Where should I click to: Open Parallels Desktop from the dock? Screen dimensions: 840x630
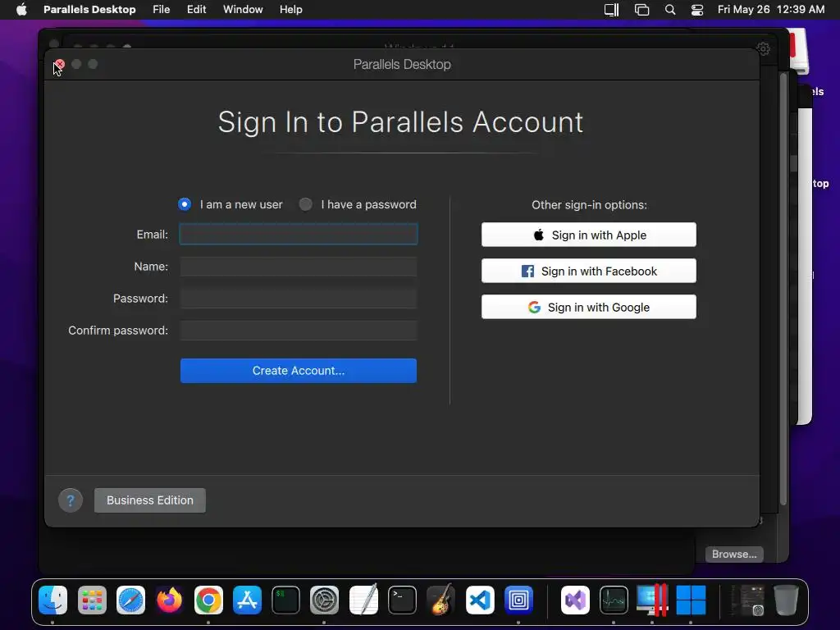[x=652, y=600]
